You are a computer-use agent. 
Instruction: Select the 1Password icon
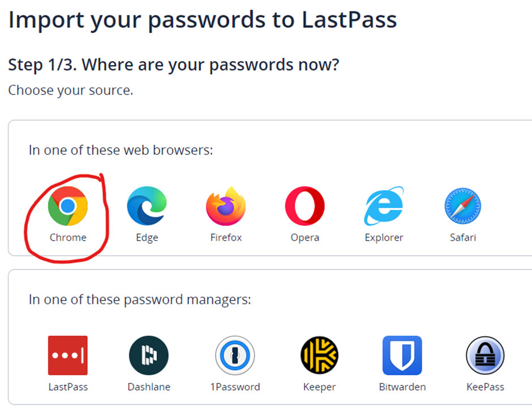click(235, 355)
